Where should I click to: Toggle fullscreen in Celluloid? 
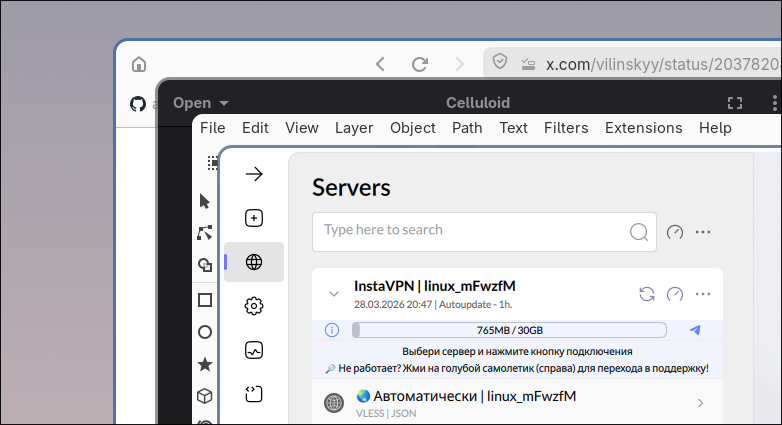735,103
